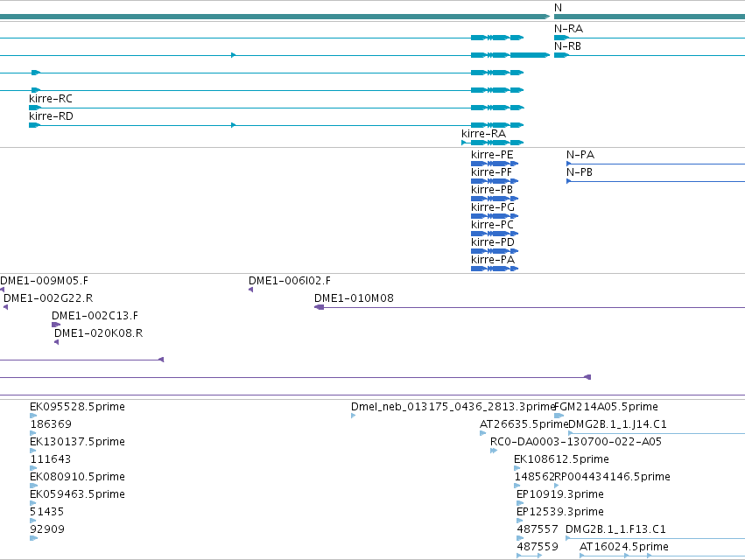The width and height of the screenshot is (745, 560).
Task: Select the kirre-RD transcript label
Action: [51, 116]
